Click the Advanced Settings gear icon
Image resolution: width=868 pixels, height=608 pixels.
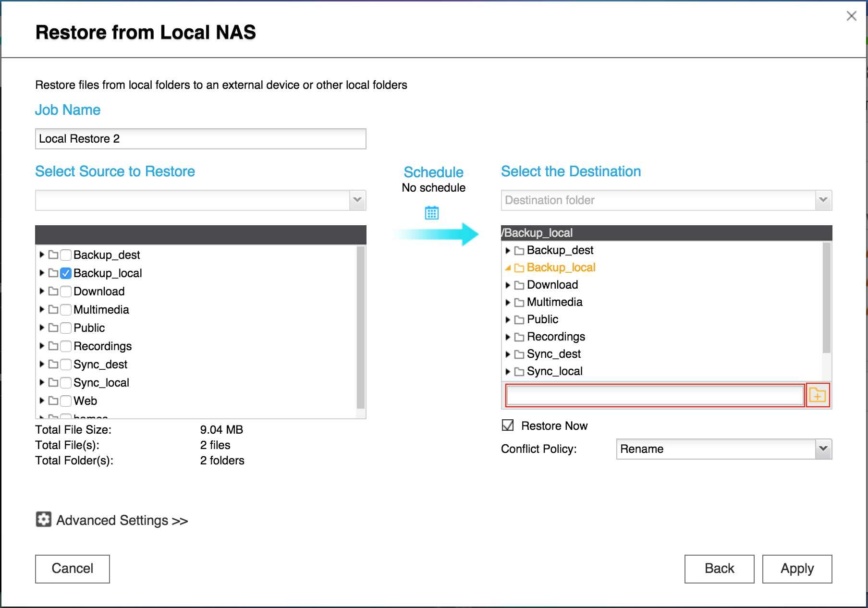pyautogui.click(x=44, y=519)
